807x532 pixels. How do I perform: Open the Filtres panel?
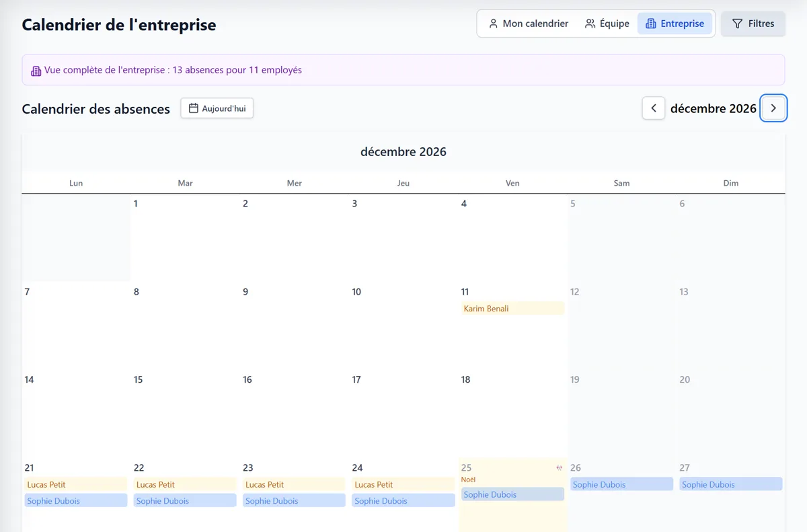[x=753, y=24]
